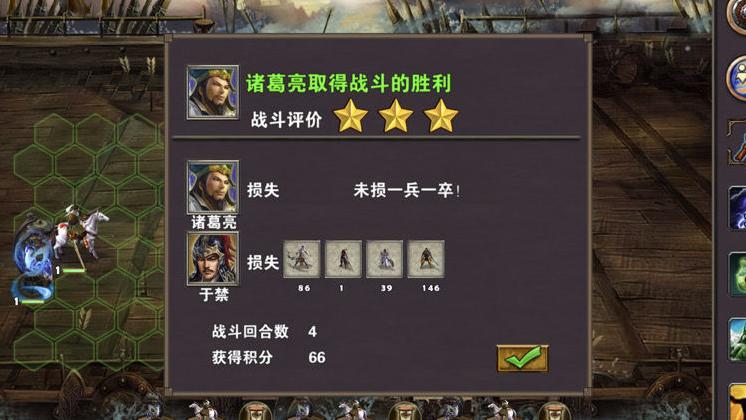Click the 未损一兵一卒 message text
This screenshot has height=420, width=746.
[407, 191]
